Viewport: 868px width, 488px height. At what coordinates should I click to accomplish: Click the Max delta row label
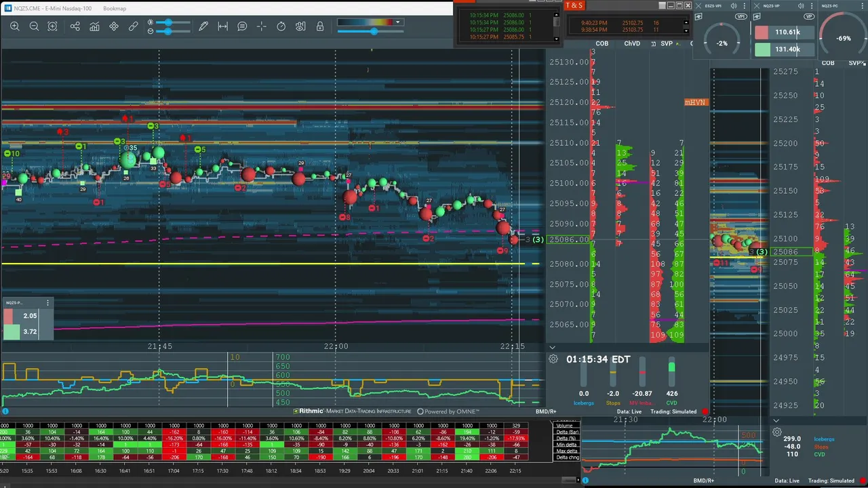(x=566, y=451)
